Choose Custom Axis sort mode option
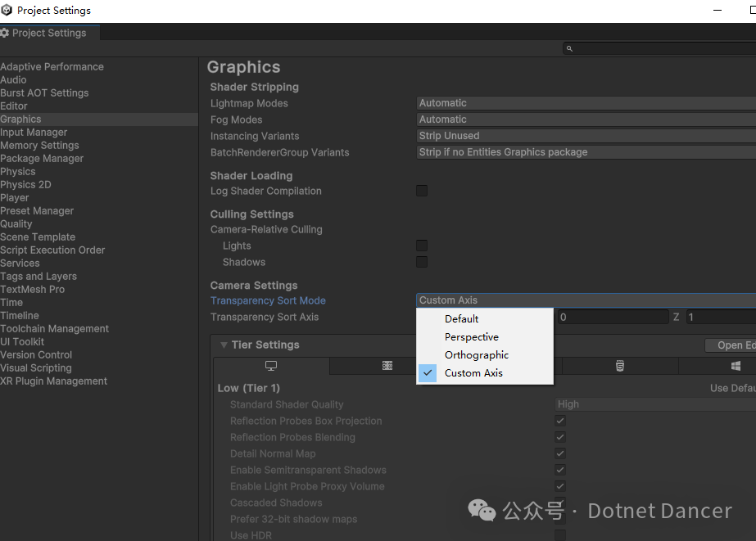The height and width of the screenshot is (541, 756). [x=485, y=373]
